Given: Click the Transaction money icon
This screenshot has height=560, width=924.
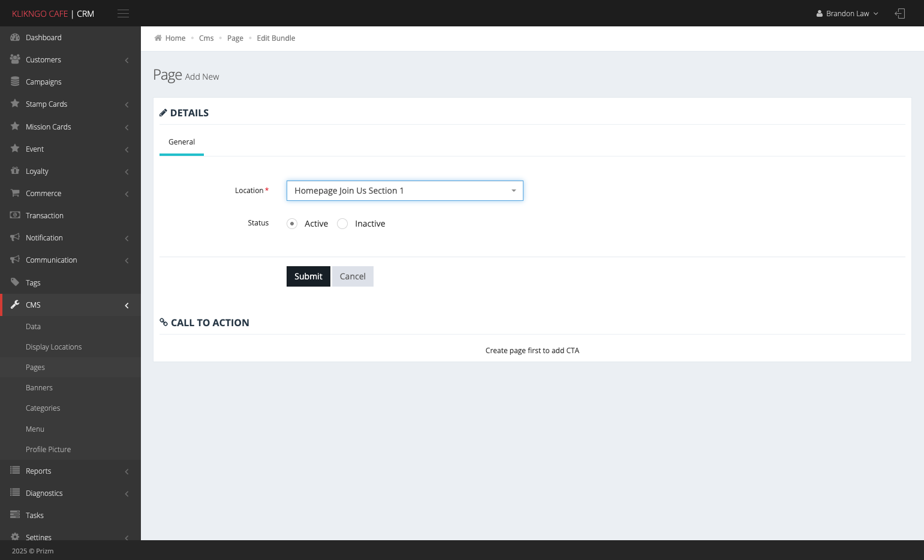Looking at the screenshot, I should tap(15, 215).
